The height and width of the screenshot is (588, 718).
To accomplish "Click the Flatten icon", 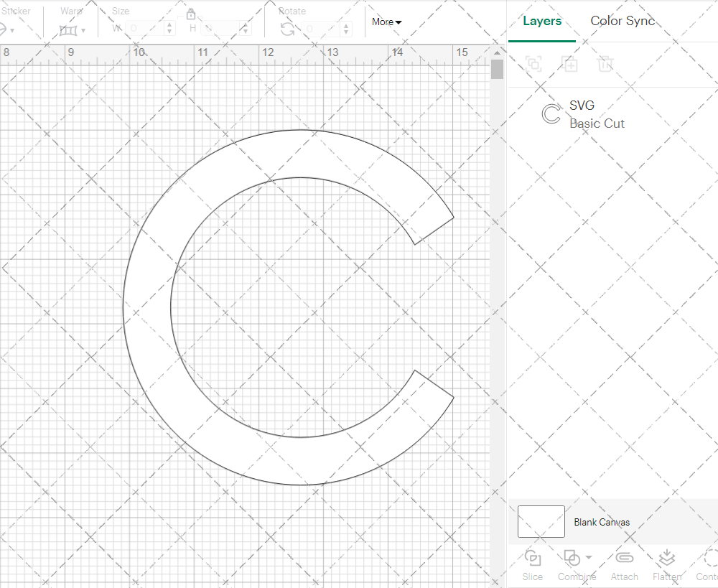I will tap(666, 559).
